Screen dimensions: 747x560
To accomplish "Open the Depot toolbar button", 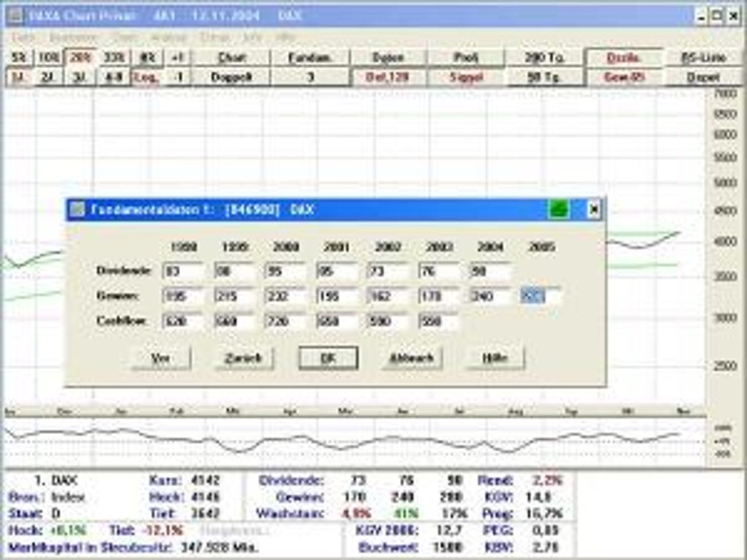I will [703, 77].
